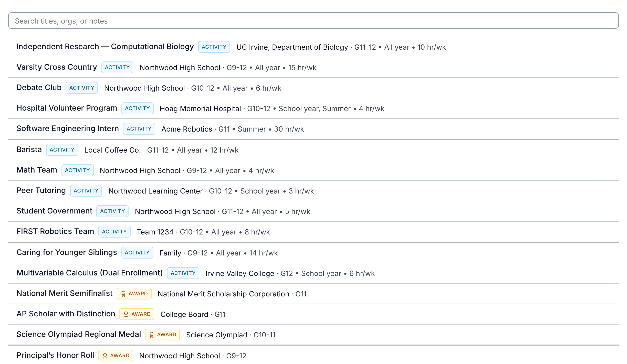Click the award ribbon icon on National Merit Semifinalist
The width and height of the screenshot is (627, 364).
[123, 294]
